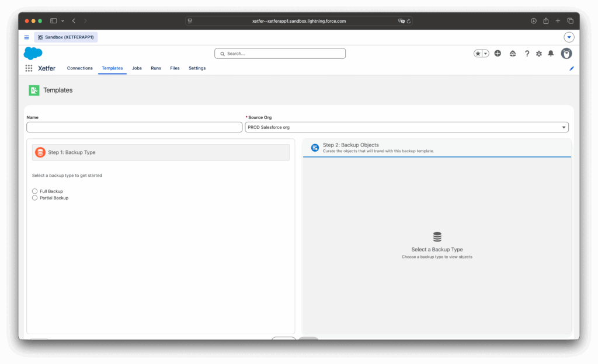Go back in Safari history
The height and width of the screenshot is (364, 598).
74,21
